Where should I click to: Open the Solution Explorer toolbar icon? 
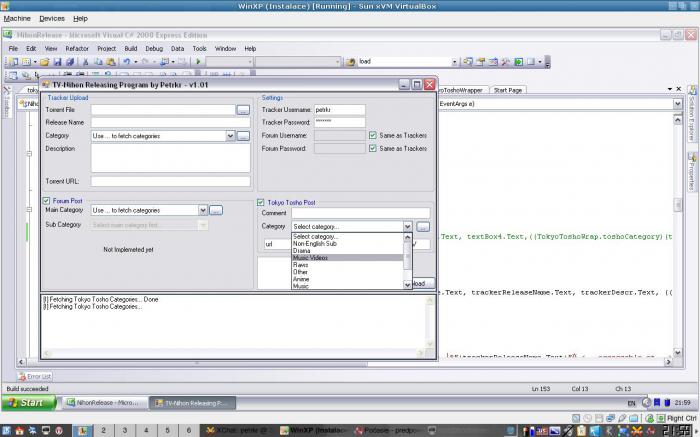coord(468,62)
